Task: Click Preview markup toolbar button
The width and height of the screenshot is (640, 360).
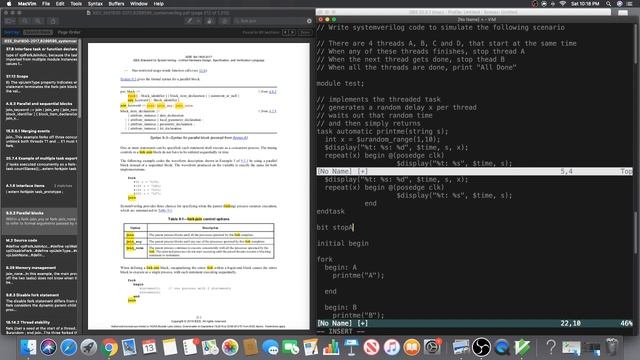Action: [224, 21]
